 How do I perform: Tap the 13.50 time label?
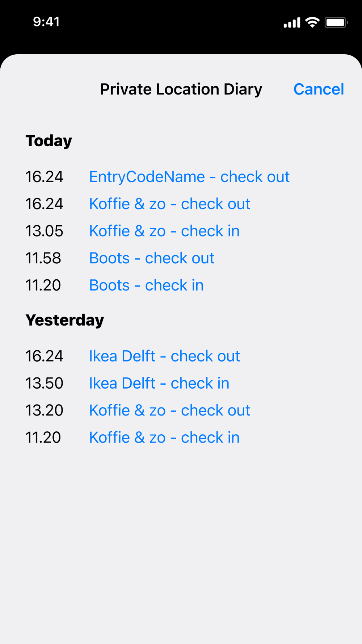[x=44, y=383]
